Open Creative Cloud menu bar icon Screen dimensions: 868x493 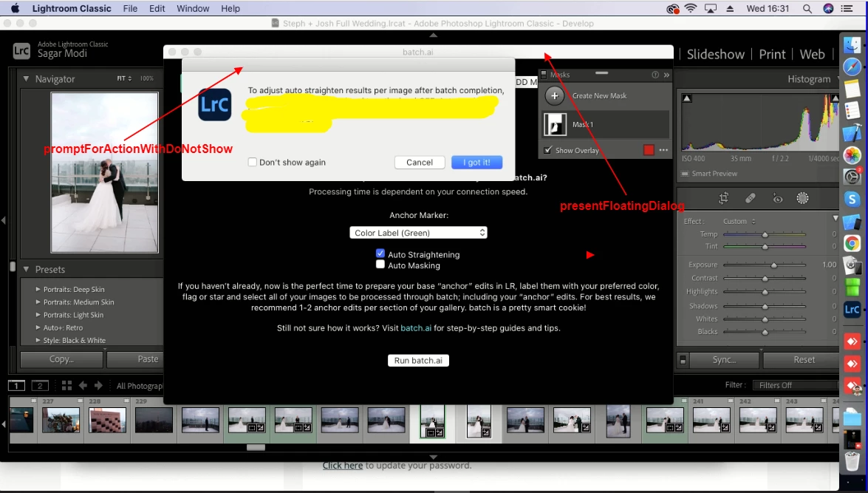[672, 8]
